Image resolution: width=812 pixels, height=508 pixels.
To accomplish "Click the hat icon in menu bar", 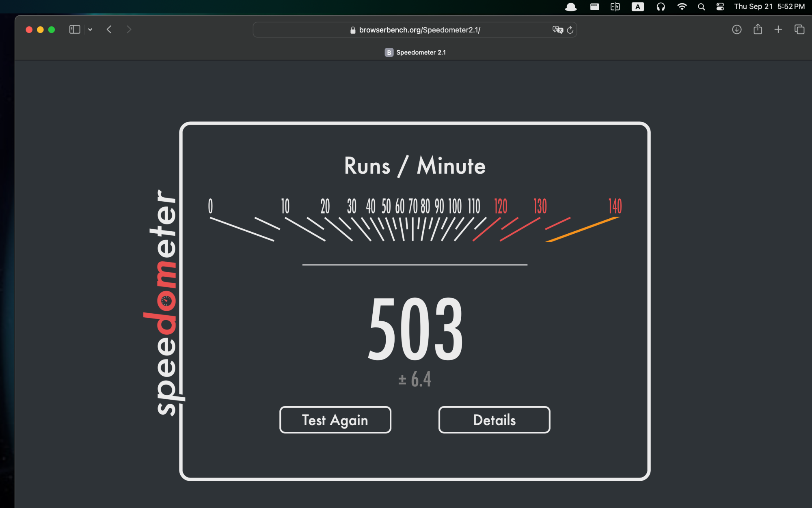I will 571,7.
